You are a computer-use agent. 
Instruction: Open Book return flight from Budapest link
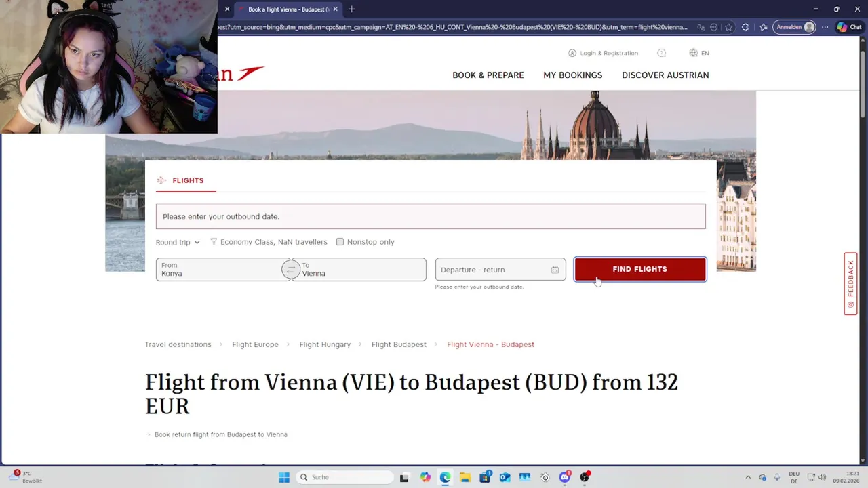[220, 434]
